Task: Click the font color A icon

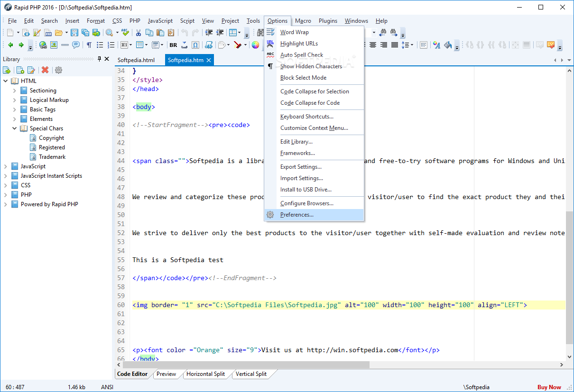Action: (436, 45)
